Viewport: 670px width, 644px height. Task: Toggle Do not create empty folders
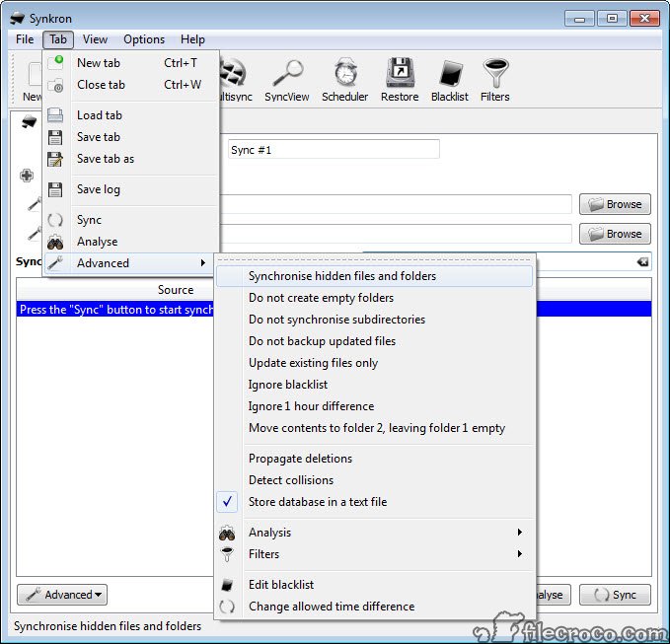(374, 298)
